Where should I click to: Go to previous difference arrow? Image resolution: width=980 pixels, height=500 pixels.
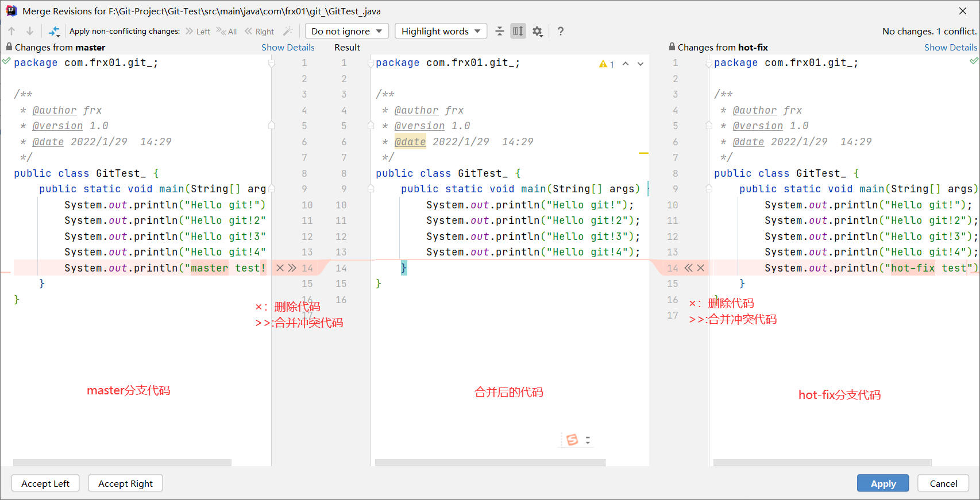11,31
